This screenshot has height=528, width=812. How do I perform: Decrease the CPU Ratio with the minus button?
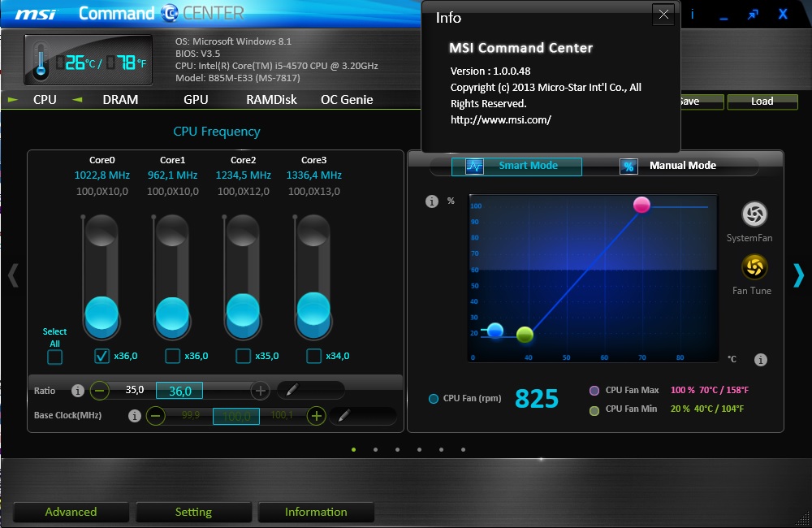(x=100, y=390)
